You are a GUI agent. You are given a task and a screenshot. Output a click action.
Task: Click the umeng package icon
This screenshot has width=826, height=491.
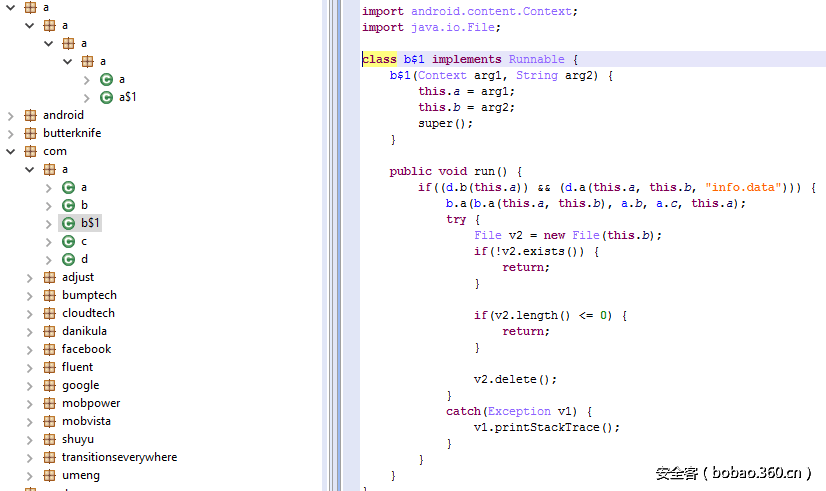point(49,475)
